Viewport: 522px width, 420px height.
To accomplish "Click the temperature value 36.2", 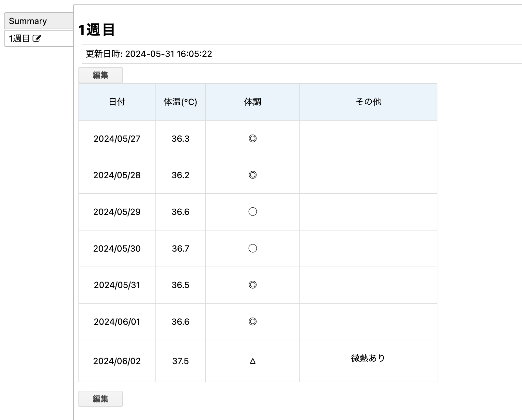I will tap(180, 175).
